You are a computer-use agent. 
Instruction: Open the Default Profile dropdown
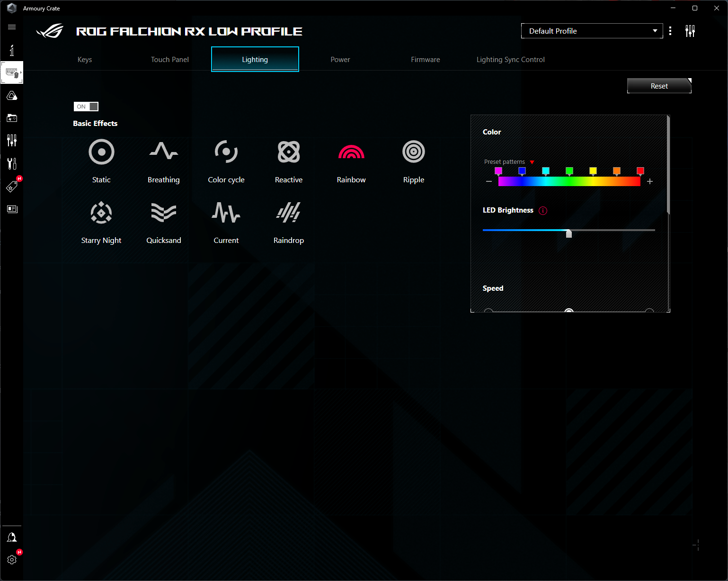(592, 31)
